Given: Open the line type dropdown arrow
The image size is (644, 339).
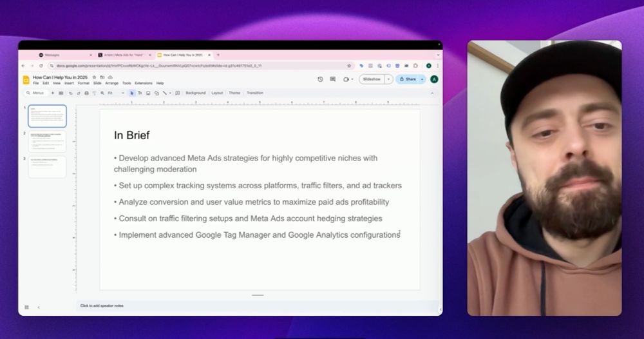Looking at the screenshot, I should [171, 93].
